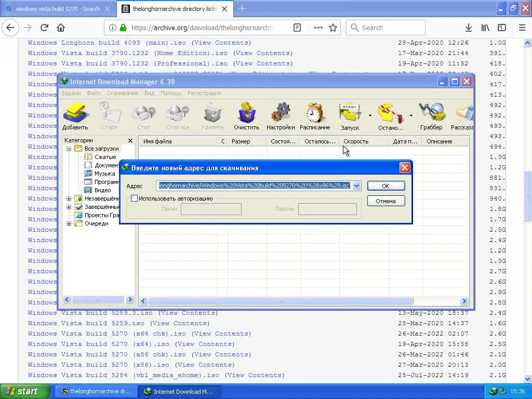Close the Категории panel
The image size is (532, 399).
130,140
